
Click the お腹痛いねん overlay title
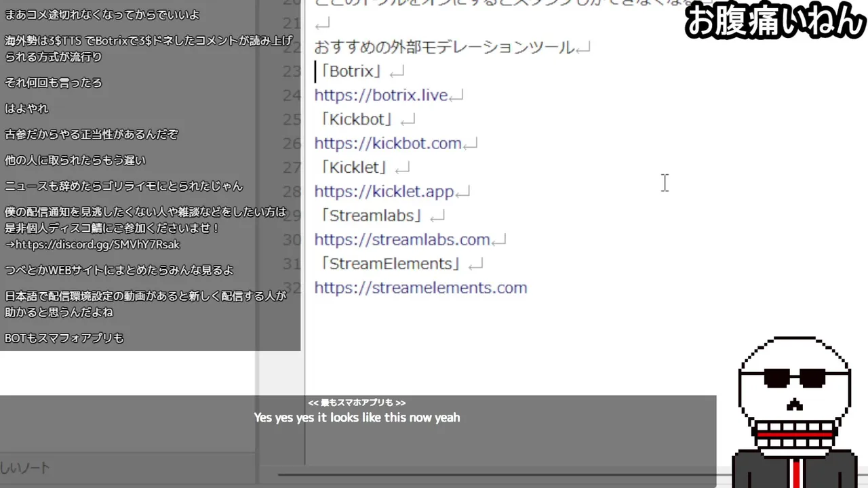pos(774,21)
